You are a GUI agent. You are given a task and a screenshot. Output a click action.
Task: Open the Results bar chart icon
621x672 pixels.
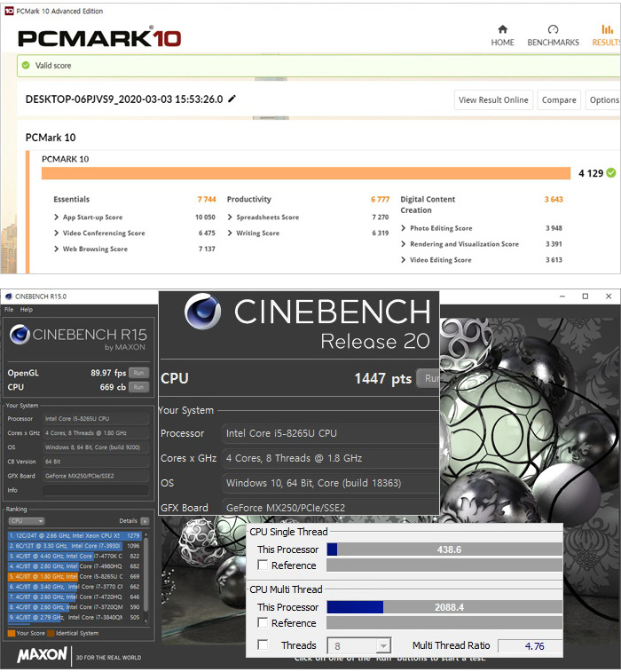608,30
